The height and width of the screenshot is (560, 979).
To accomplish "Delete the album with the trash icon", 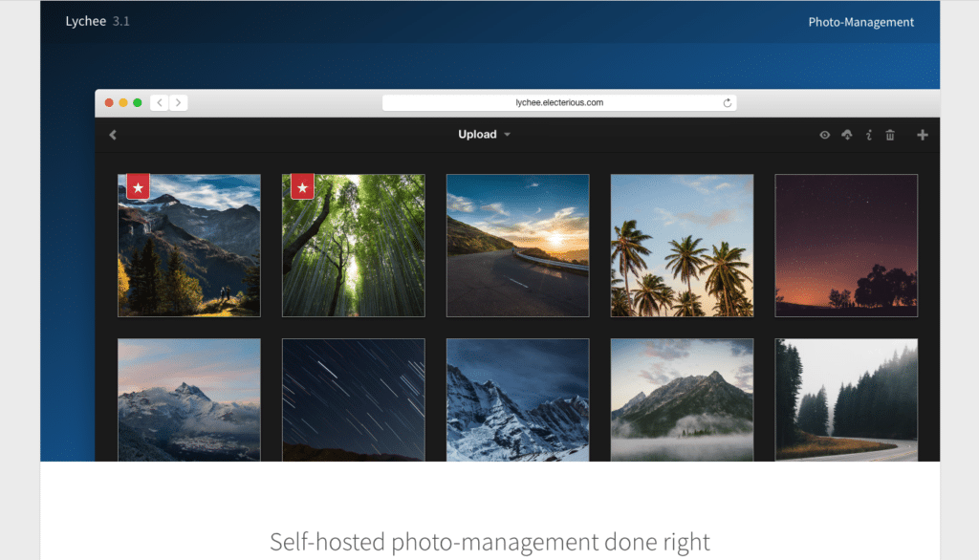I will (x=890, y=135).
